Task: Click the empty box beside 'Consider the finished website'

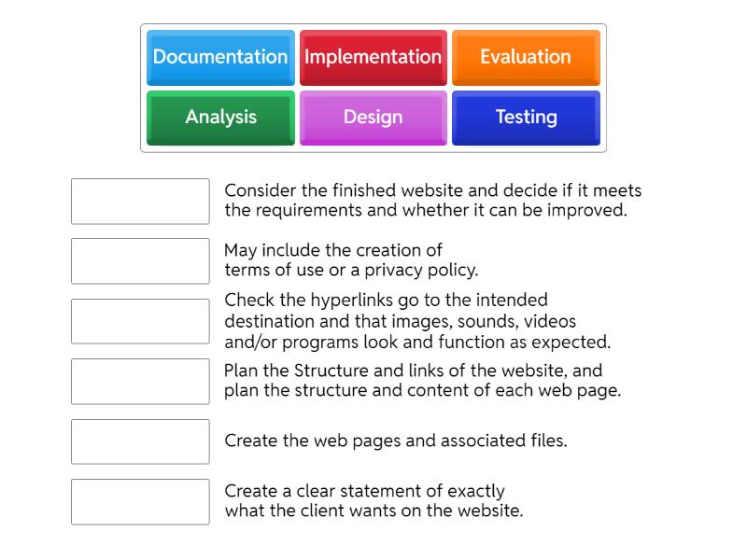Action: (140, 202)
